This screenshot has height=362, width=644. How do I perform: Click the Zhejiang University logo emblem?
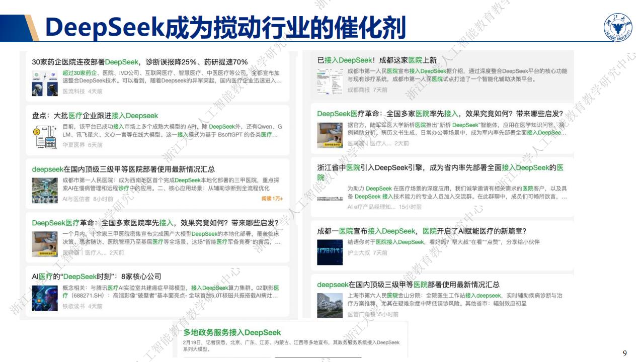coord(617,28)
